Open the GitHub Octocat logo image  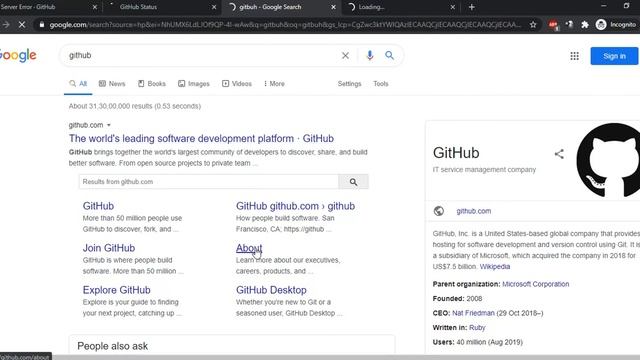pyautogui.click(x=608, y=160)
